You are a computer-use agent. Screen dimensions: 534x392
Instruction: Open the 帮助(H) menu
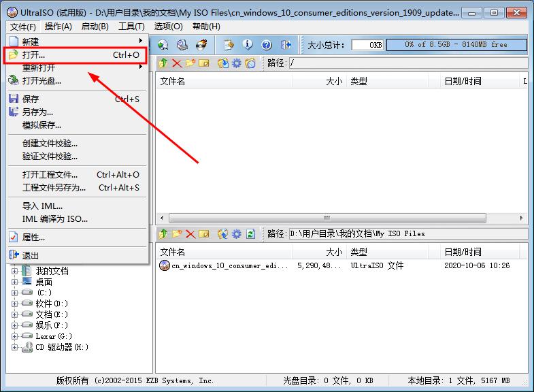206,27
